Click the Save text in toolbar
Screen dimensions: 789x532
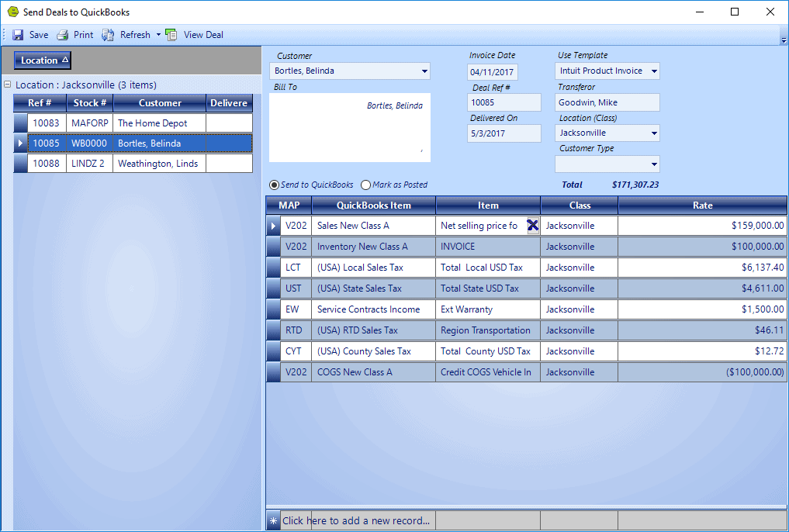(39, 35)
